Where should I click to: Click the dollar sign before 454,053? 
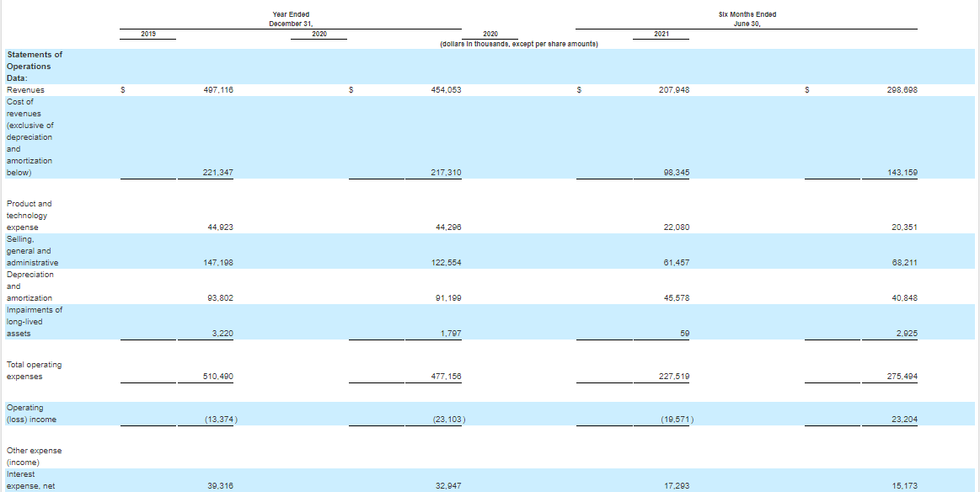(x=351, y=90)
